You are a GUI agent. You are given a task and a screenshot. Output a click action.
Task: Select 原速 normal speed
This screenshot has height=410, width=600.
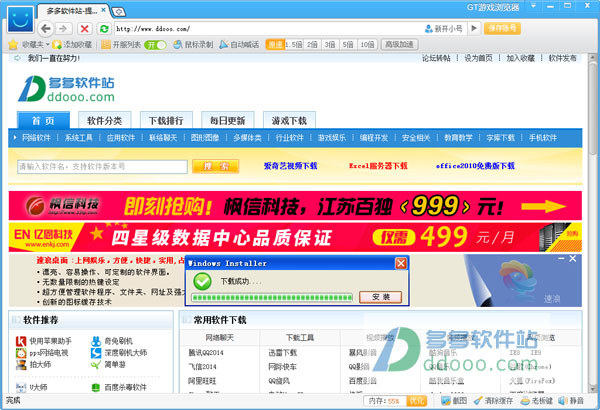pyautogui.click(x=275, y=45)
